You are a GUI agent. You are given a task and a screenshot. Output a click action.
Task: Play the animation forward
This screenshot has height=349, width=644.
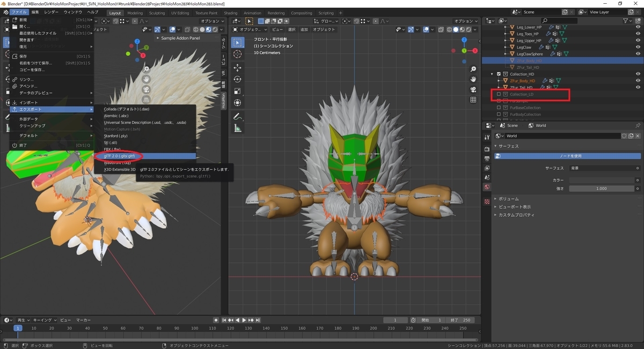click(x=244, y=320)
